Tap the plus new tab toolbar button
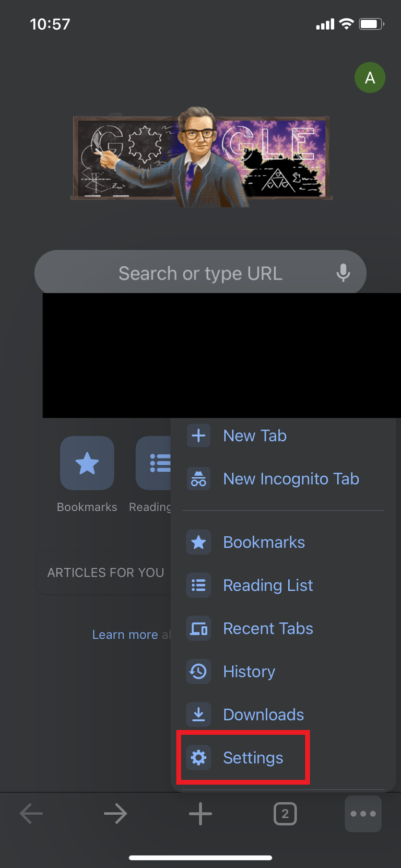Image resolution: width=401 pixels, height=868 pixels. tap(200, 813)
